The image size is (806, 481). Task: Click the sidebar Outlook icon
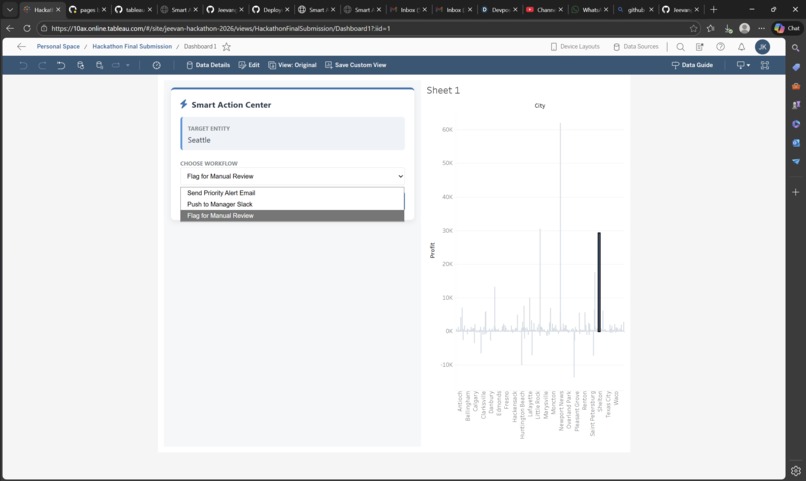(796, 142)
